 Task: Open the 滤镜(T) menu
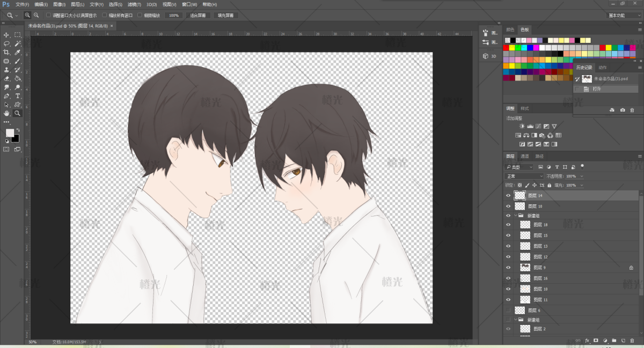click(x=134, y=4)
